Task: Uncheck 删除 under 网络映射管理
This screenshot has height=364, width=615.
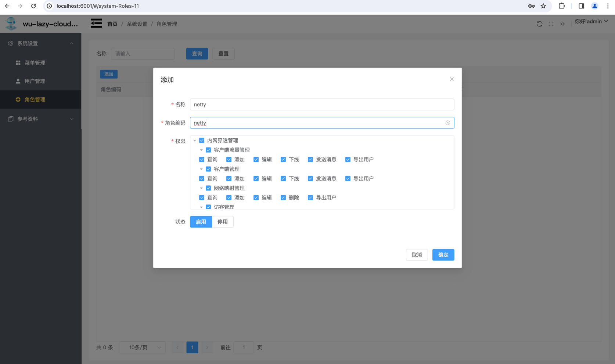Action: point(283,198)
